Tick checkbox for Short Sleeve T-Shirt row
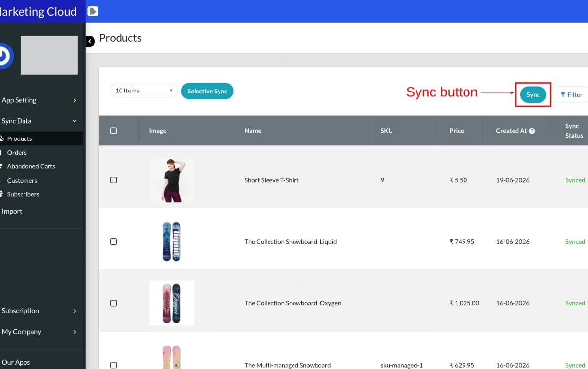588x369 pixels. click(114, 180)
